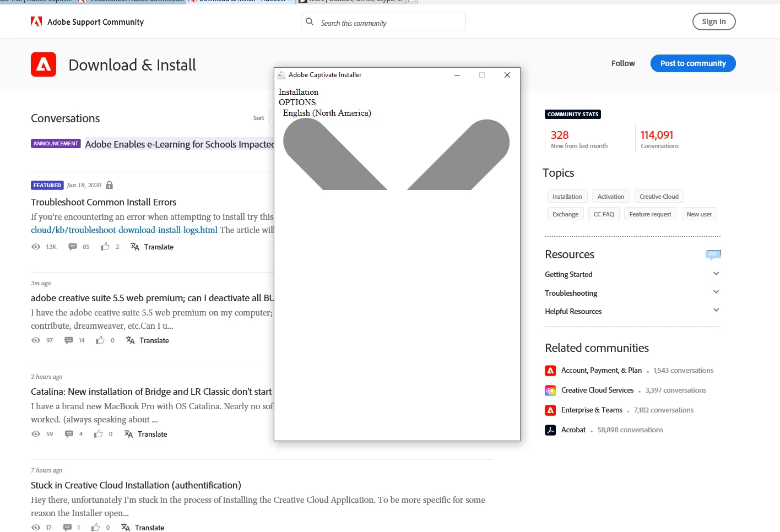The image size is (780, 532).
Task: Select the Feature request topic tag
Action: 650,214
